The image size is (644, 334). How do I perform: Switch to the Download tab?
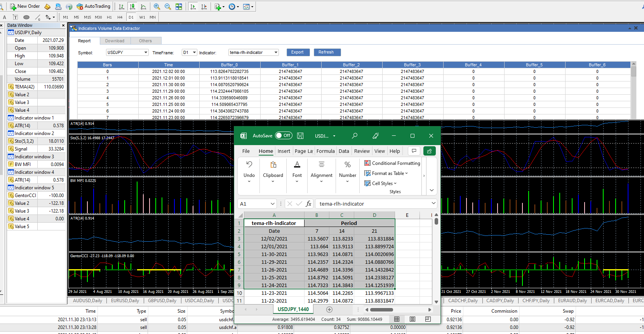click(115, 41)
